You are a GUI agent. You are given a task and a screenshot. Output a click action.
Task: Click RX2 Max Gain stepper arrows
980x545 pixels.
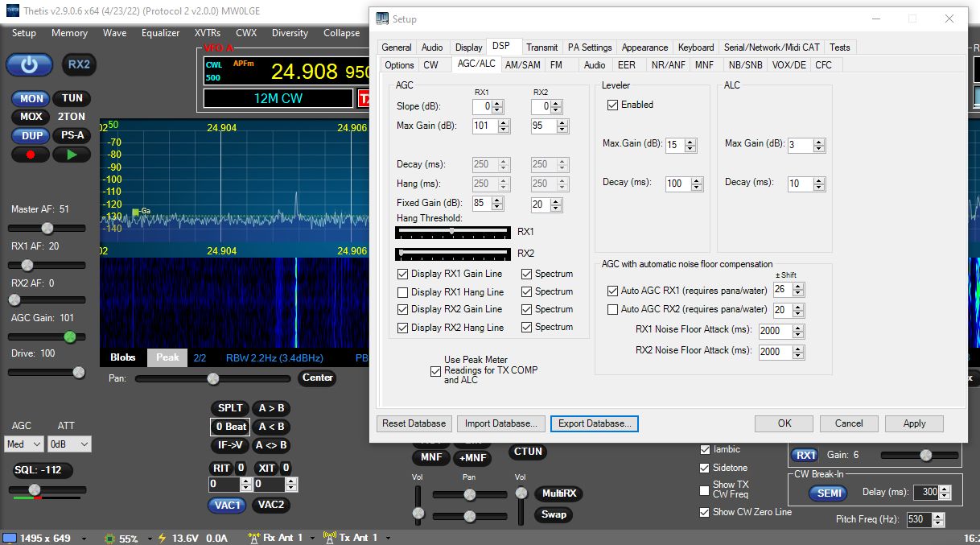[562, 126]
